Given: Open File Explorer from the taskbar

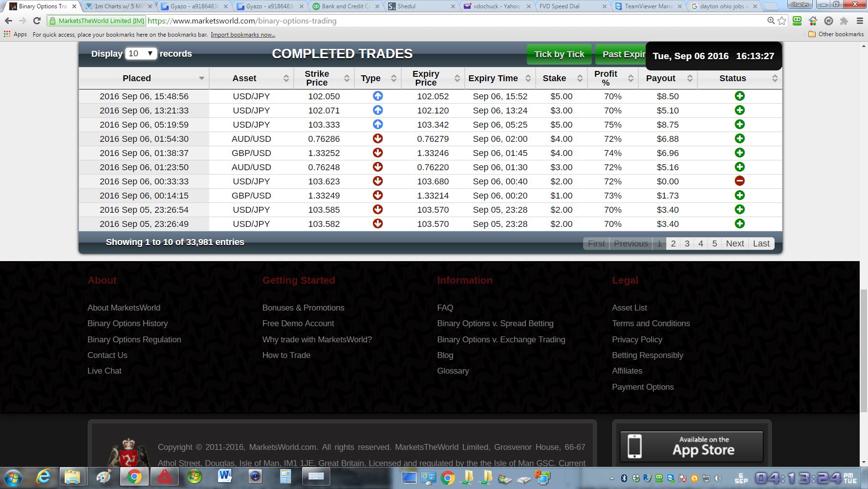Looking at the screenshot, I should [x=72, y=476].
